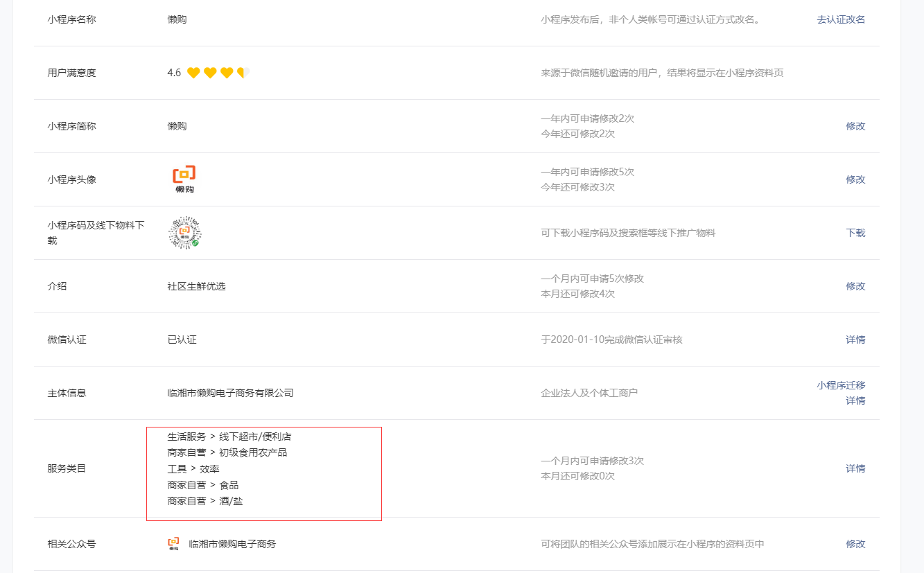924x573 pixels.
Task: Select the 社区生鲜优选 introduction text
Action: coord(196,286)
